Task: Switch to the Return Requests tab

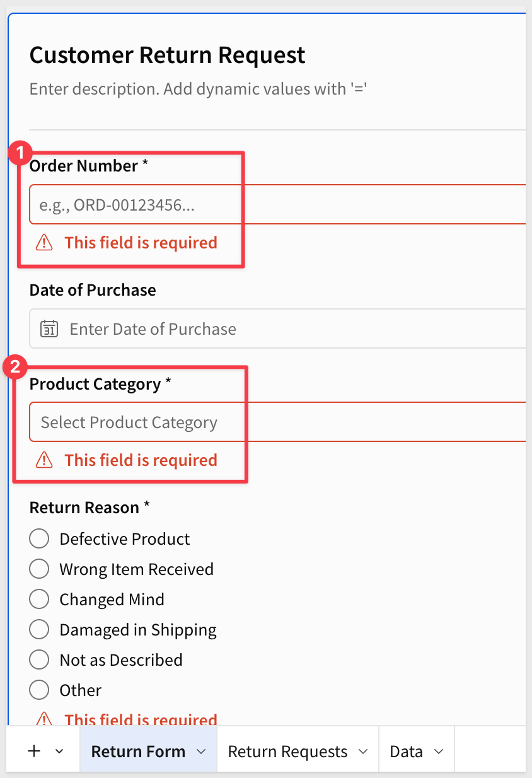Action: [x=287, y=752]
